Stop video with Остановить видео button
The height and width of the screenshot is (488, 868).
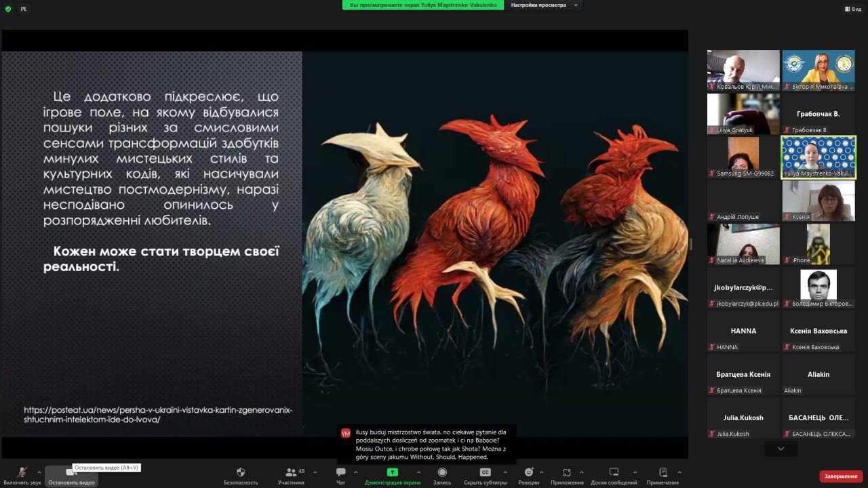tap(71, 472)
